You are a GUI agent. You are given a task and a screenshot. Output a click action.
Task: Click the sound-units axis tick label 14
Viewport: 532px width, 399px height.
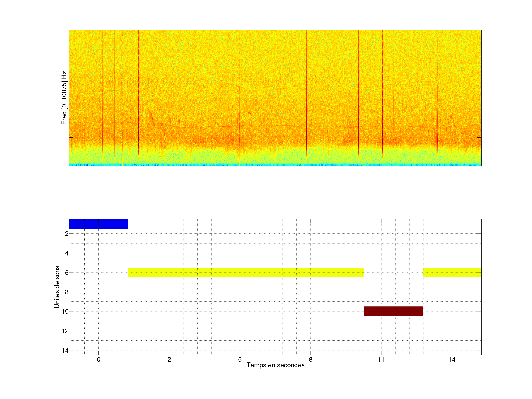pyautogui.click(x=65, y=350)
